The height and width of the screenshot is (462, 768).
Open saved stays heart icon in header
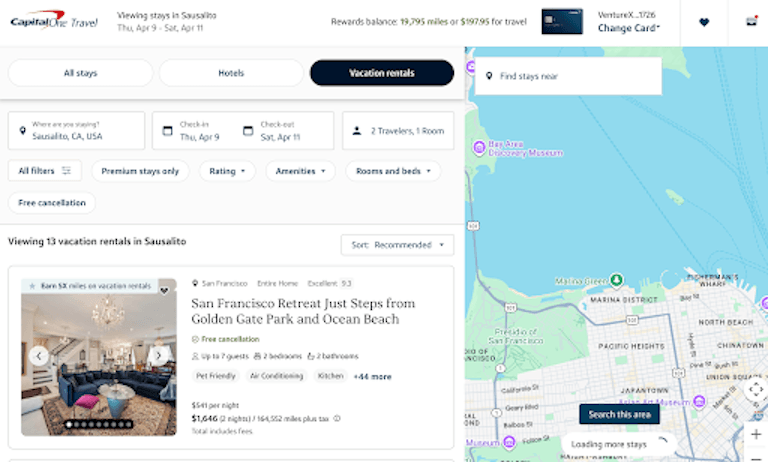click(x=703, y=22)
